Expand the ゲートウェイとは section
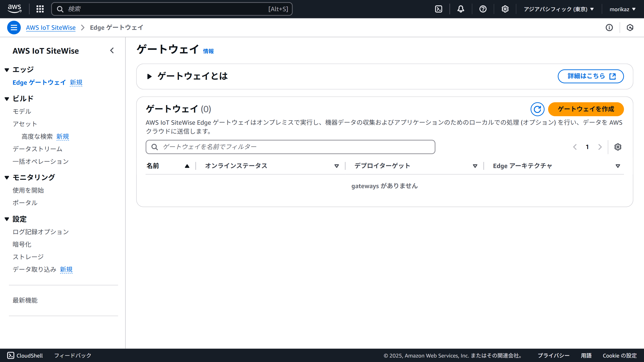Screen dimensions: 644x362 pos(150,76)
